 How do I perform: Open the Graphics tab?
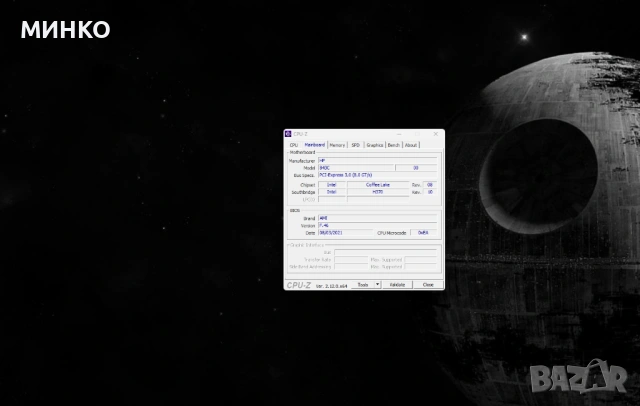click(x=375, y=145)
